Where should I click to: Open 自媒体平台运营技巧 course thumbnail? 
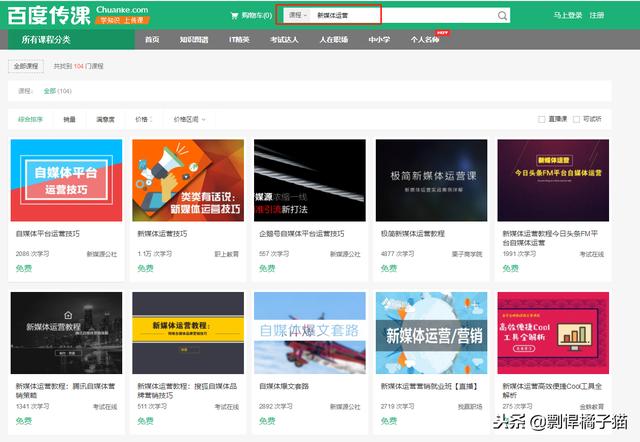click(66, 180)
